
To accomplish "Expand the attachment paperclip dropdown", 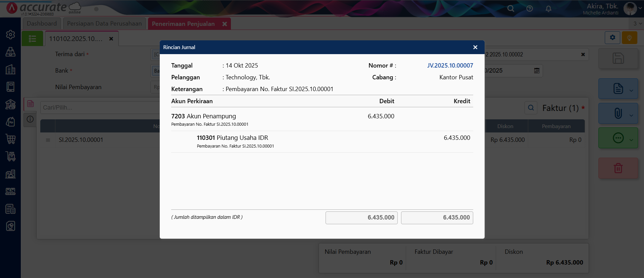I will coord(631,115).
